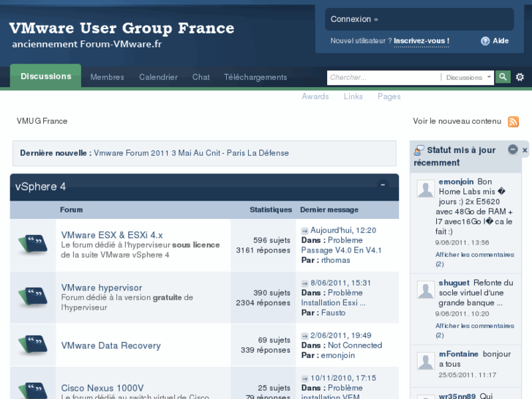
Task: Open advanced search gear icon
Action: (520, 77)
